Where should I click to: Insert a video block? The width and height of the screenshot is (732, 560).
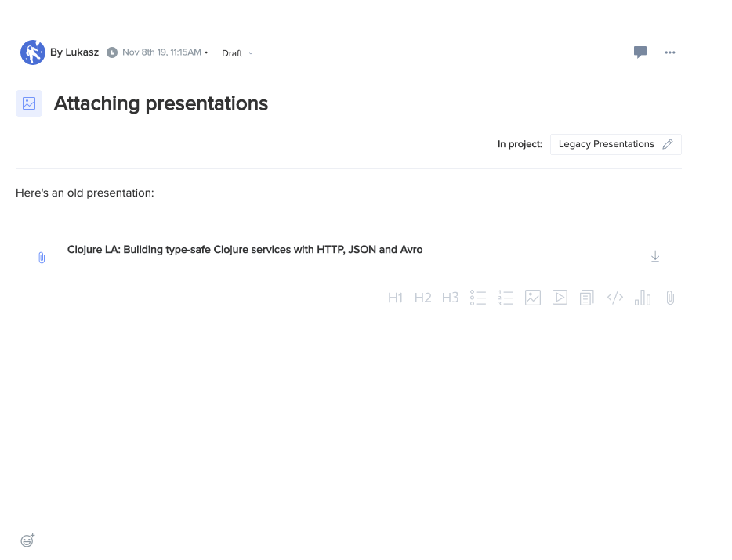coord(560,298)
